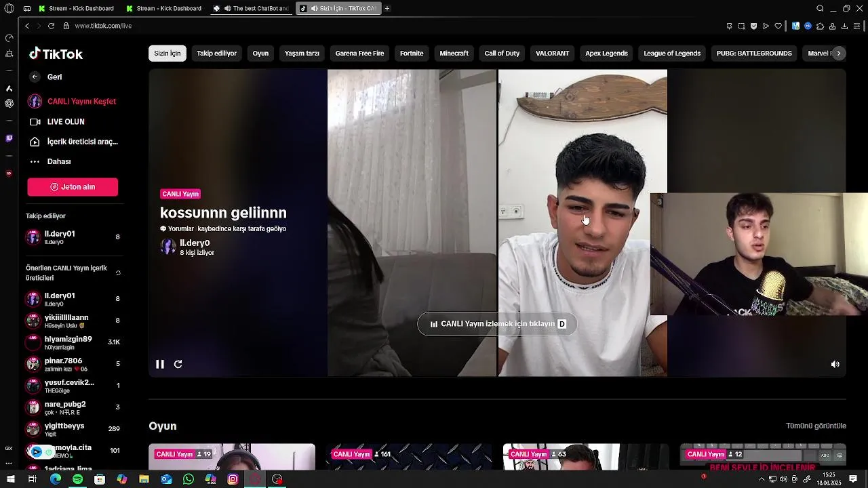Select PUBG: BATTLEGROUNDS category
Screen dimensions: 868x488
point(754,54)
